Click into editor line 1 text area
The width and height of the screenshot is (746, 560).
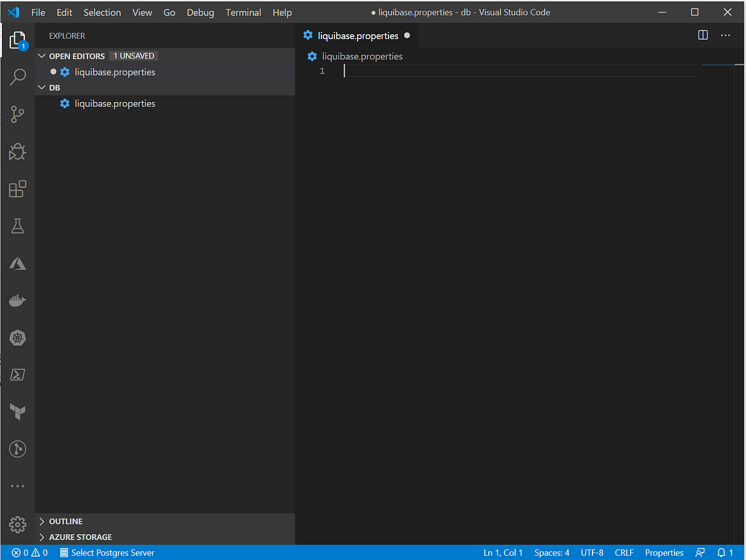point(521,71)
